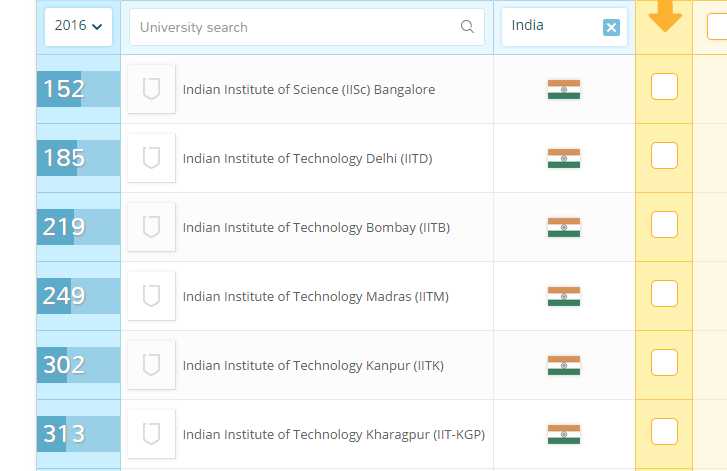Click the orange down arrow sort icon
The width and height of the screenshot is (727, 471).
coord(665,15)
